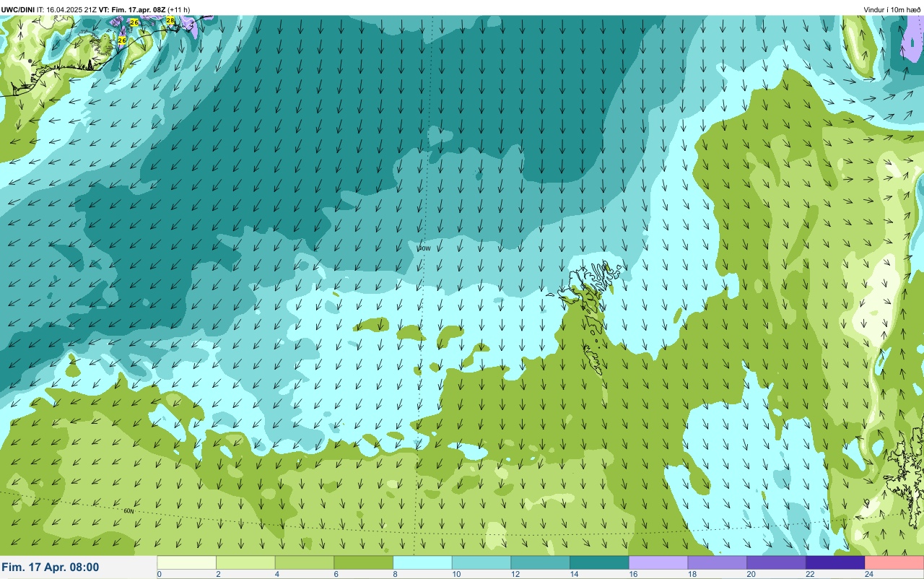
Task: Click the 8–10 m/s pale cyan legend swatch
Action: [x=423, y=562]
